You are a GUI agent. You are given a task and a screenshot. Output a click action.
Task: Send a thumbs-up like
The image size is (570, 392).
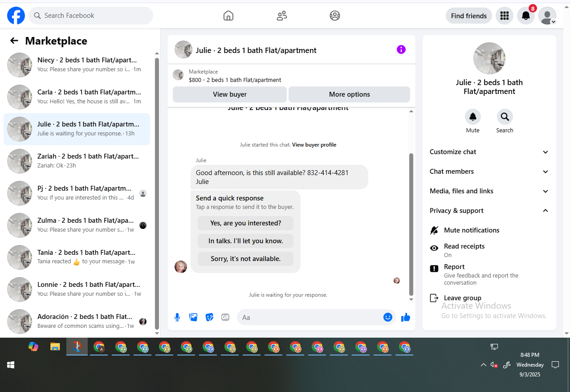406,317
